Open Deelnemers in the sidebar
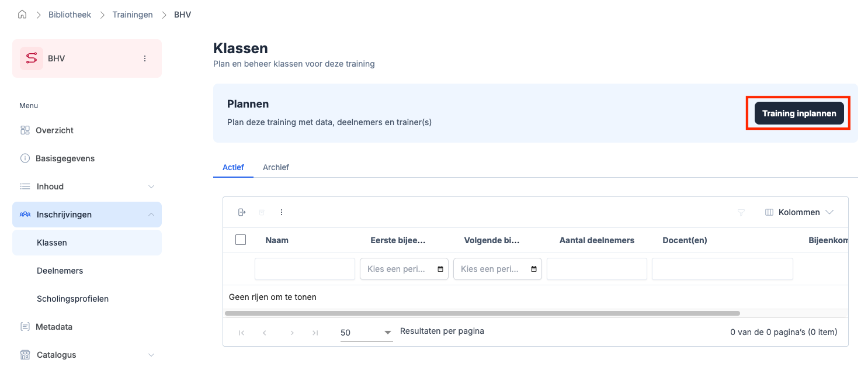 60,271
